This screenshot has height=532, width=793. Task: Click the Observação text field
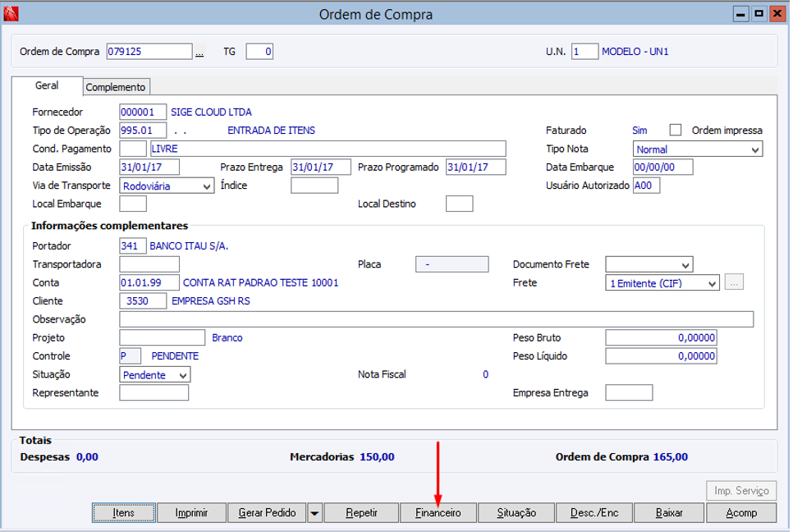coord(437,319)
